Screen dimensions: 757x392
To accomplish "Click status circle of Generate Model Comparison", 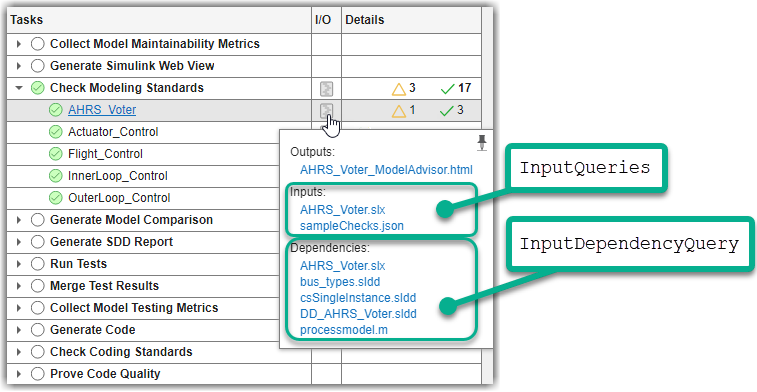I will click(38, 220).
